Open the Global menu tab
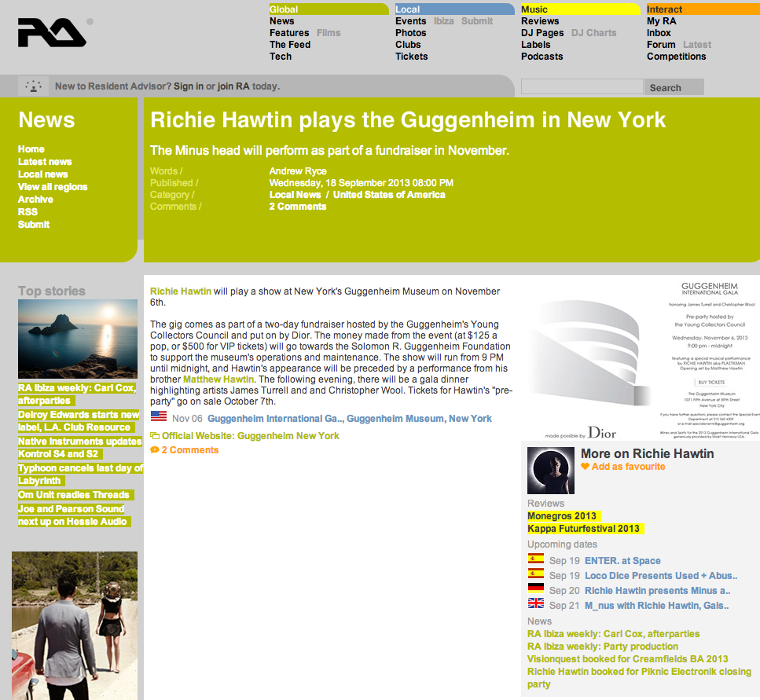This screenshot has width=760, height=700. click(329, 9)
